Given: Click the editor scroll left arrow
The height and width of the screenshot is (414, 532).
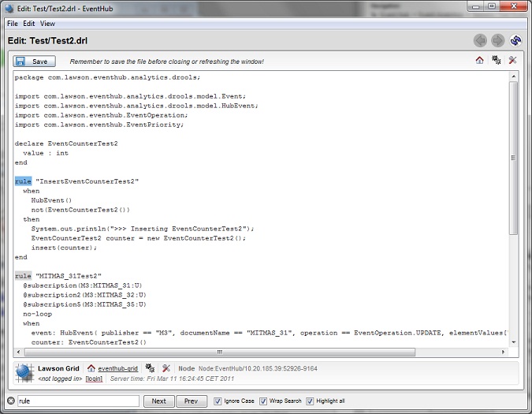Looking at the screenshot, I should pos(18,352).
